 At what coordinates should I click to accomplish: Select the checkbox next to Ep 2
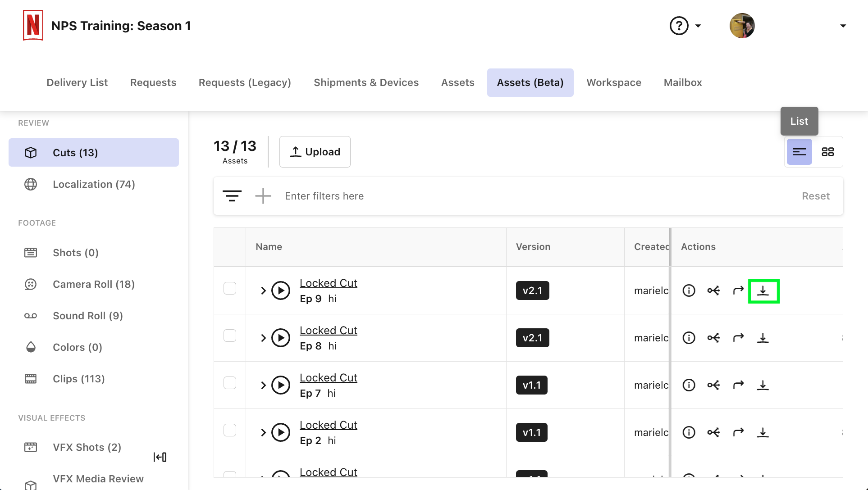(x=230, y=430)
